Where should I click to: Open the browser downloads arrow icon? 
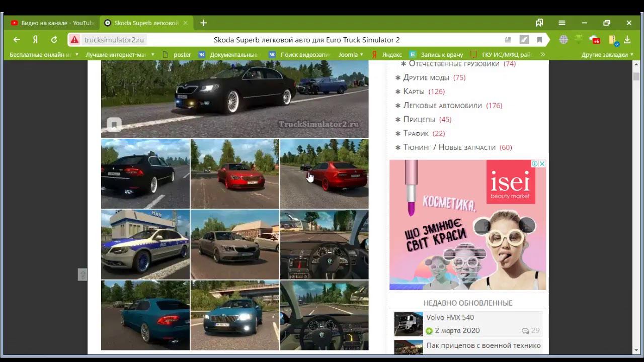(627, 40)
